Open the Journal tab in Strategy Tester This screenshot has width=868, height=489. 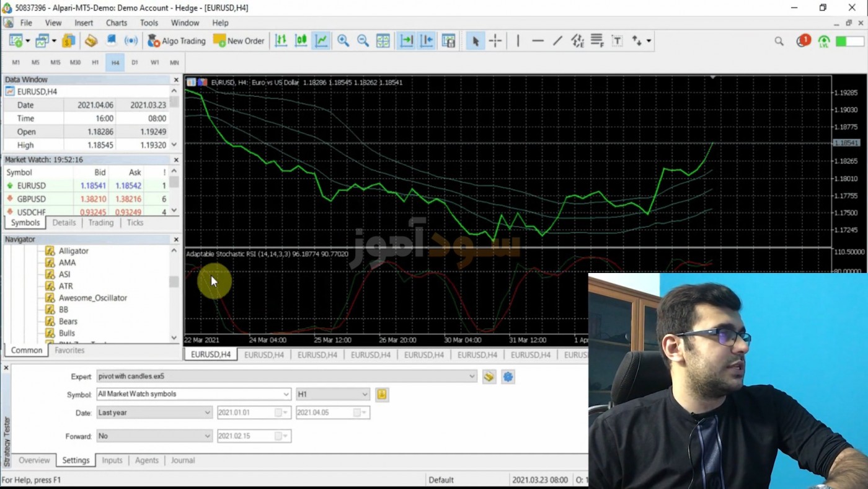pos(183,460)
